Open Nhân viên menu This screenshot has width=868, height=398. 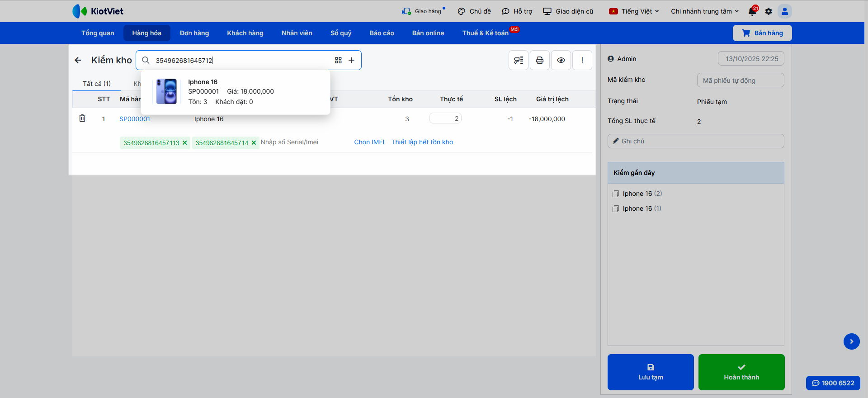click(297, 33)
